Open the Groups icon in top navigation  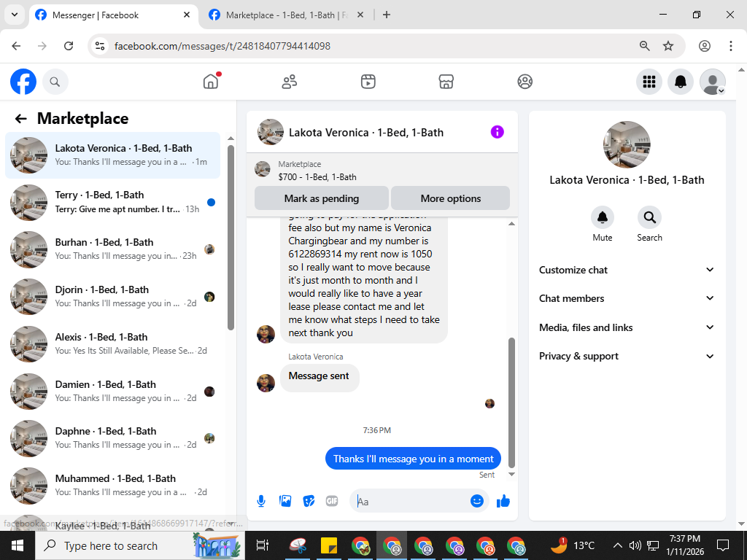click(525, 82)
